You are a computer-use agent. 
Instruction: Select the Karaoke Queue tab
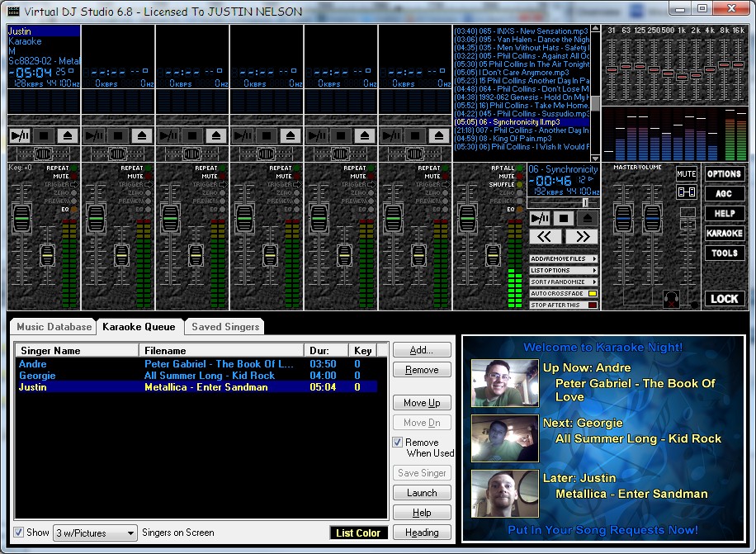coord(139,327)
